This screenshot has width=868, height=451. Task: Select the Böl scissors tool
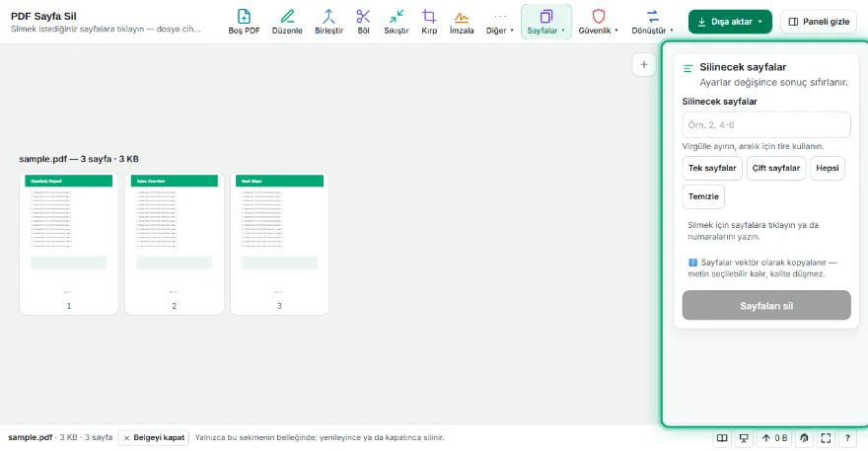[363, 22]
